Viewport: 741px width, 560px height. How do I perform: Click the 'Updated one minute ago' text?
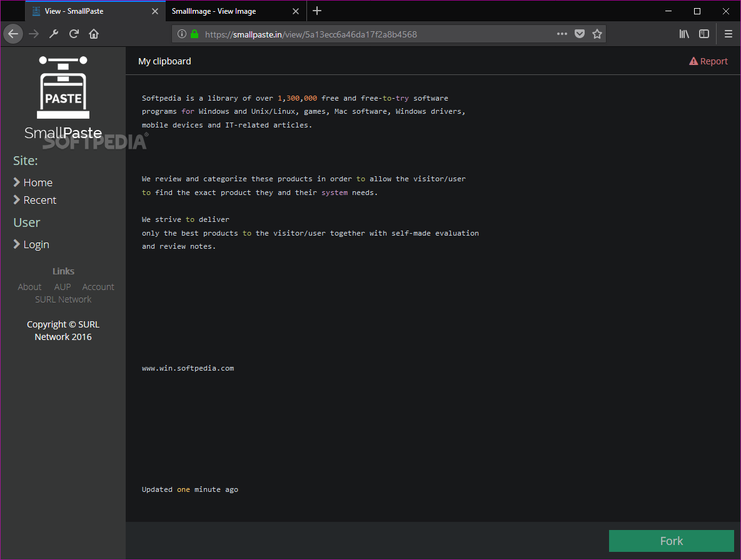click(190, 489)
